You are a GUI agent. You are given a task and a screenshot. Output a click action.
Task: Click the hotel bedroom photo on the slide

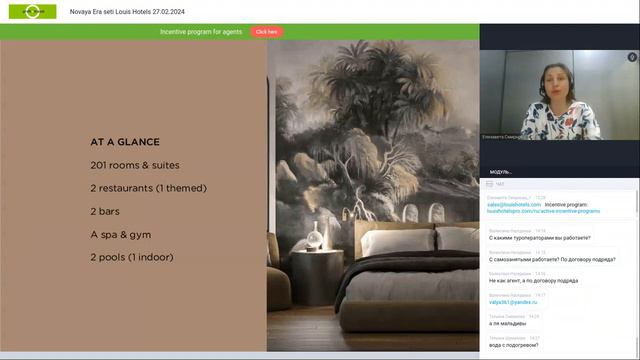point(373,196)
